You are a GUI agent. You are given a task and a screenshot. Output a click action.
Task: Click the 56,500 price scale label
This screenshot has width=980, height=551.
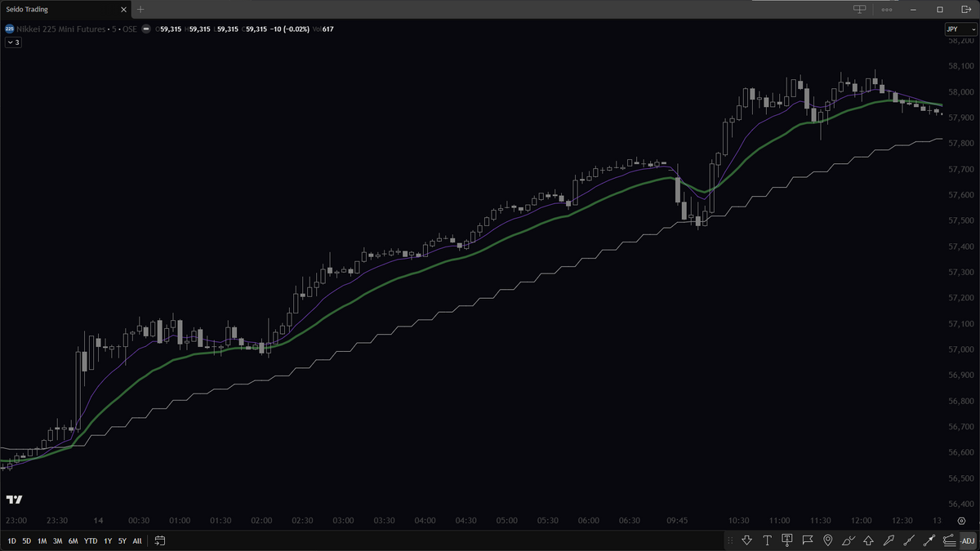pos(962,478)
